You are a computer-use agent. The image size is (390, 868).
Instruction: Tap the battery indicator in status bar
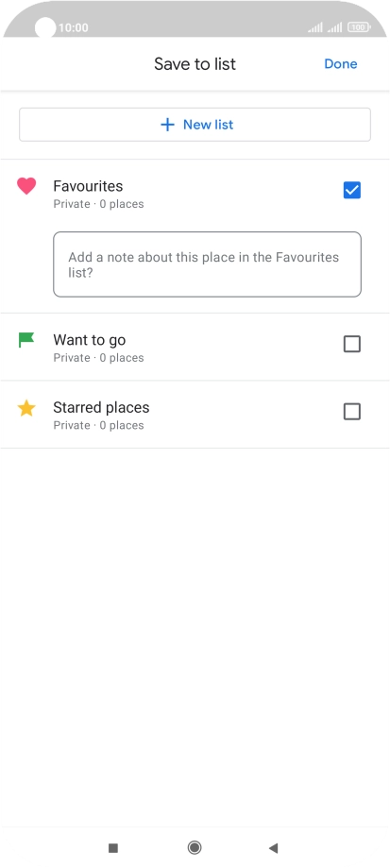click(359, 27)
